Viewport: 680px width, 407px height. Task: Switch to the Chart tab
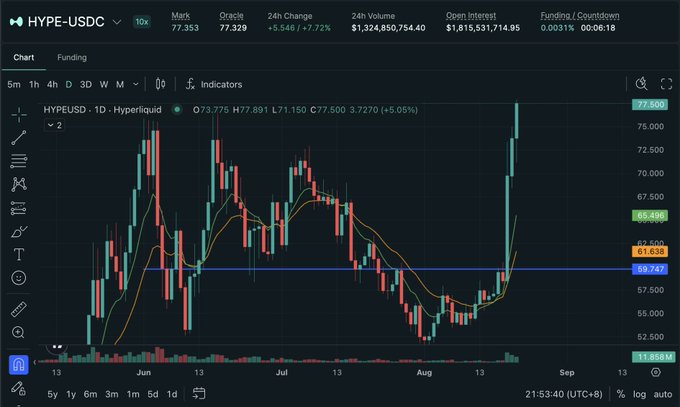click(23, 57)
